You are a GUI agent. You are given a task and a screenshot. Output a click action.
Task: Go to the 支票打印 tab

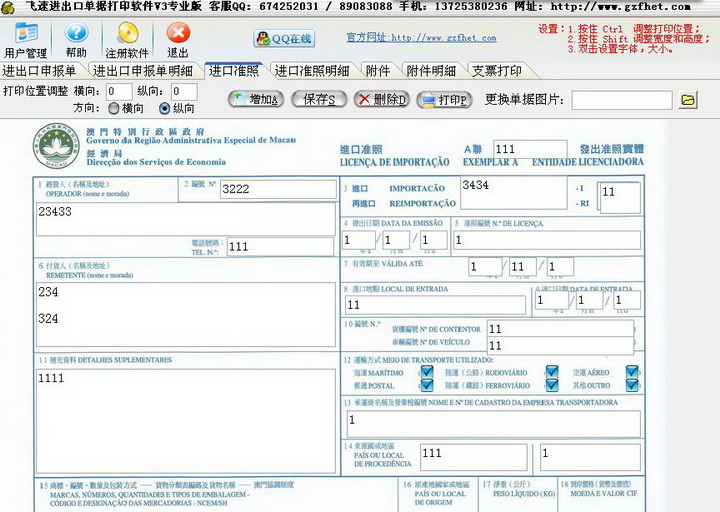coord(497,71)
